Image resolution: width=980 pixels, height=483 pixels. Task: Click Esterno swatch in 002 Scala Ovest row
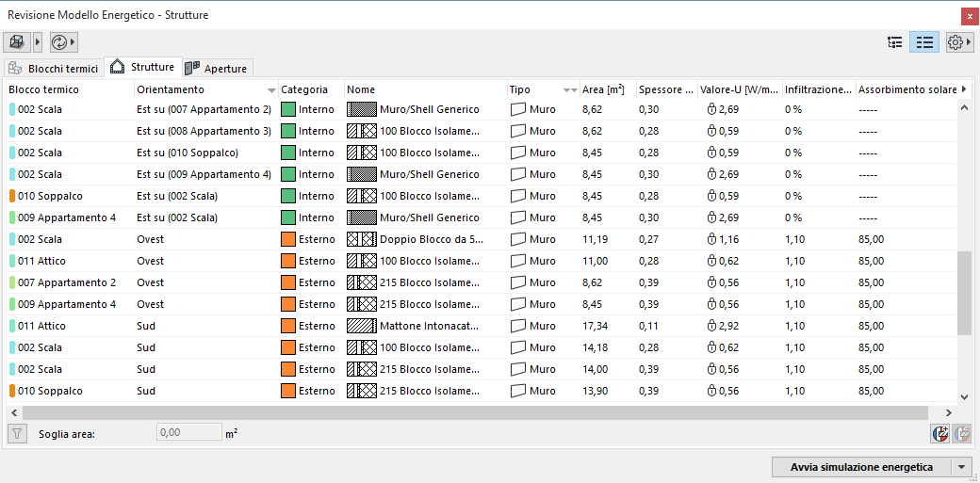(287, 239)
